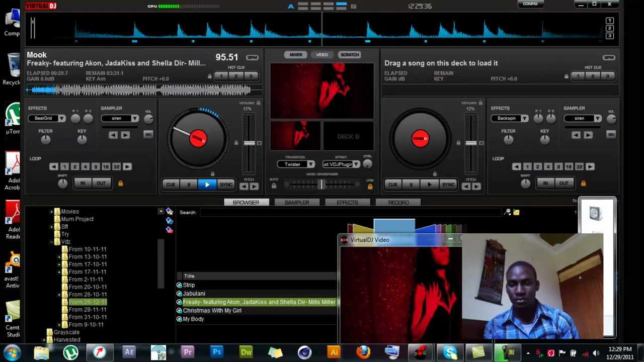Expand the From 13-10-11 folder
644x362 pixels.
click(59, 257)
